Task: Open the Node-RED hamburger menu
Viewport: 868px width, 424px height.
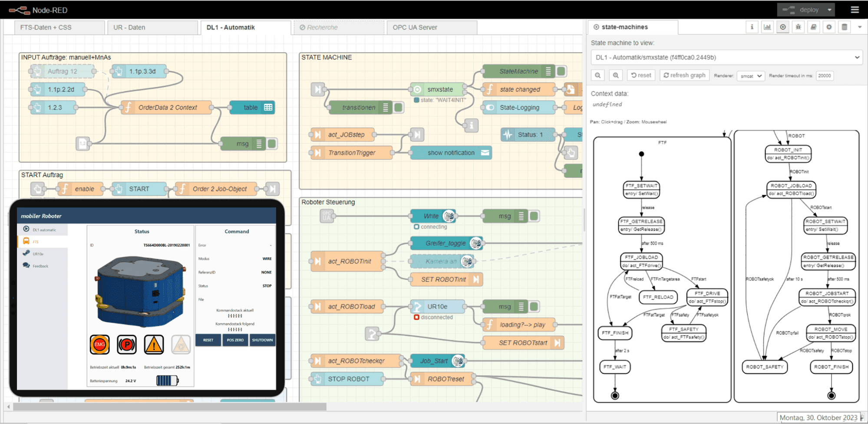Action: tap(854, 9)
